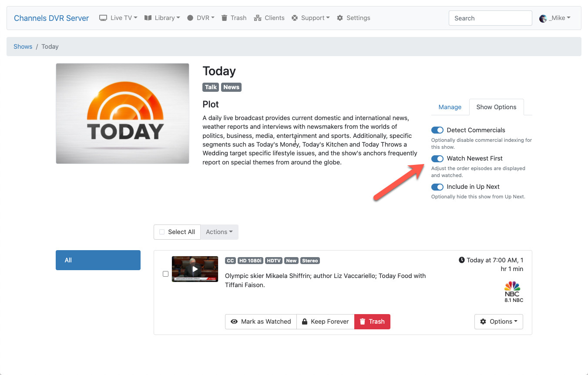Image resolution: width=588 pixels, height=375 pixels.
Task: Click the _Mike user avatar icon
Action: [x=543, y=18]
